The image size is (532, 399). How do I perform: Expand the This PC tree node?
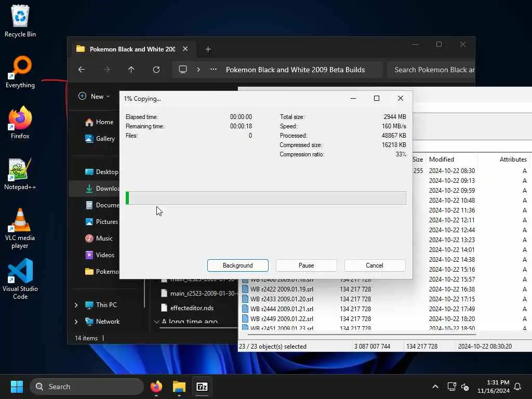click(x=76, y=305)
